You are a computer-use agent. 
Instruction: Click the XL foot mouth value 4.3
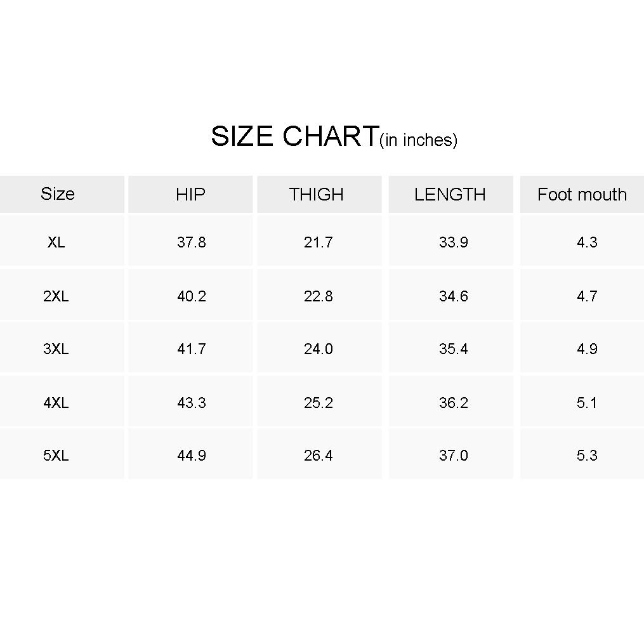pos(587,242)
